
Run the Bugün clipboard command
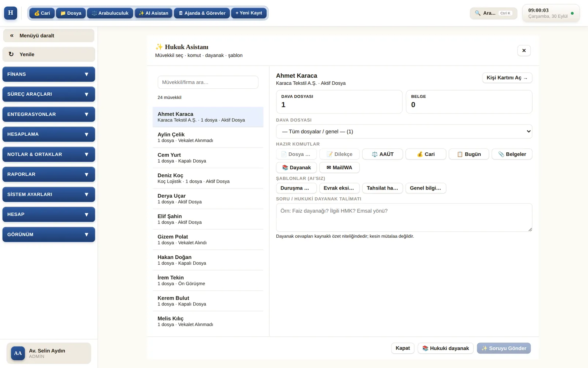[x=469, y=154]
